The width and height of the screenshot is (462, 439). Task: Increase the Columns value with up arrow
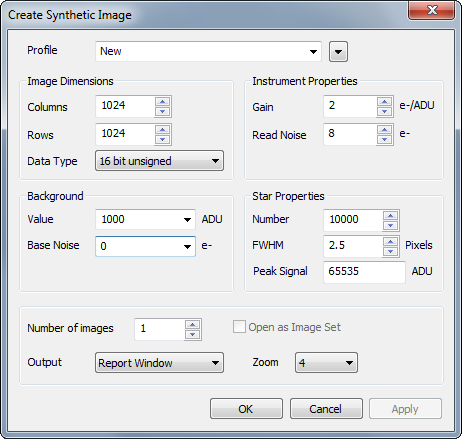click(x=163, y=102)
